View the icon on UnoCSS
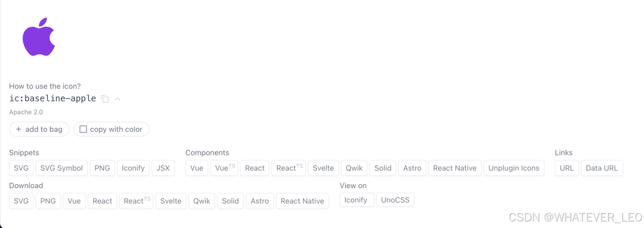The image size is (644, 228). pyautogui.click(x=395, y=200)
